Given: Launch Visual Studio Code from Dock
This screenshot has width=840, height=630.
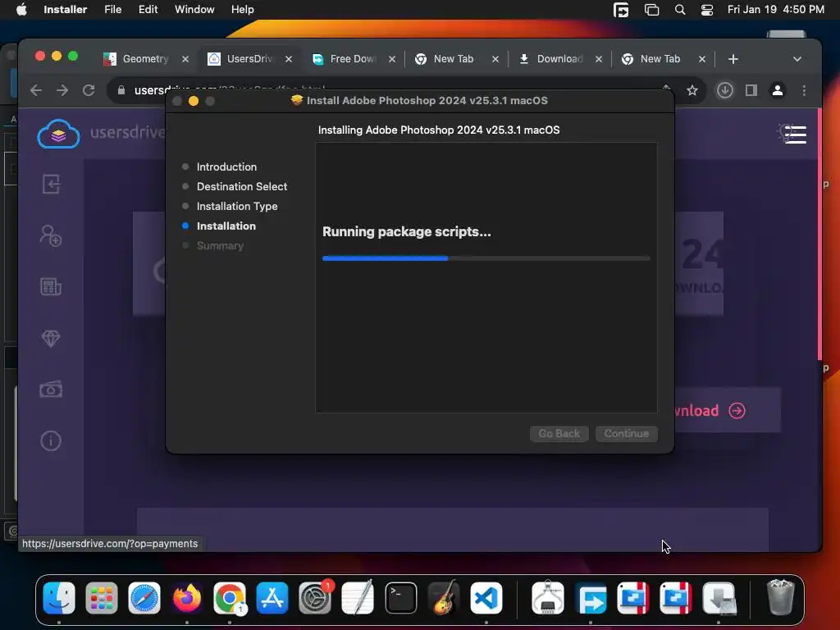Looking at the screenshot, I should pos(486,598).
